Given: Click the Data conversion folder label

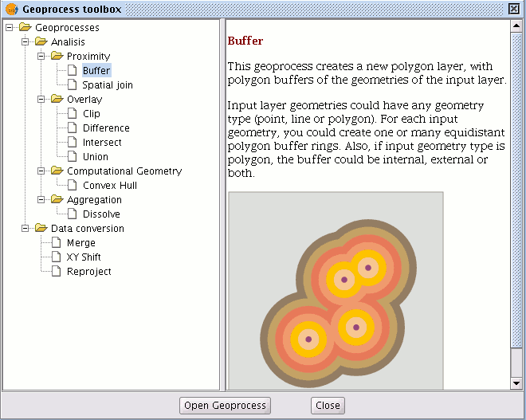Looking at the screenshot, I should click(x=88, y=229).
